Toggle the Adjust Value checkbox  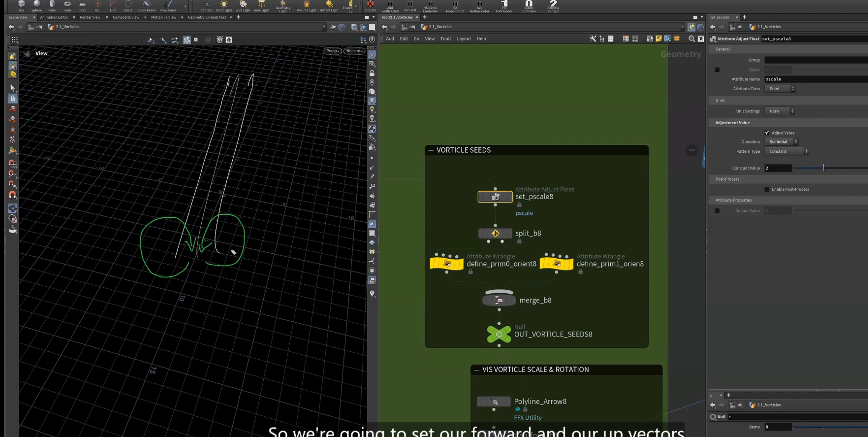coord(767,133)
